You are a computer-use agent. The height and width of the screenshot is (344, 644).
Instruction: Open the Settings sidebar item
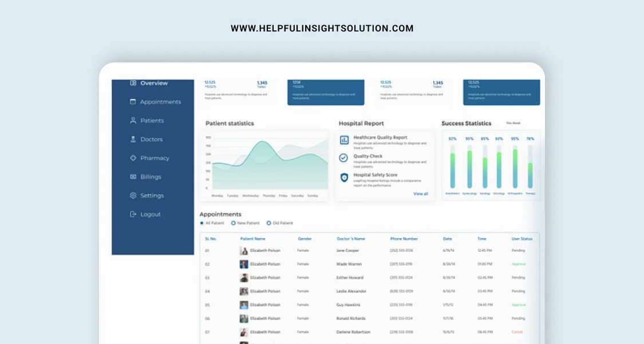pos(147,195)
